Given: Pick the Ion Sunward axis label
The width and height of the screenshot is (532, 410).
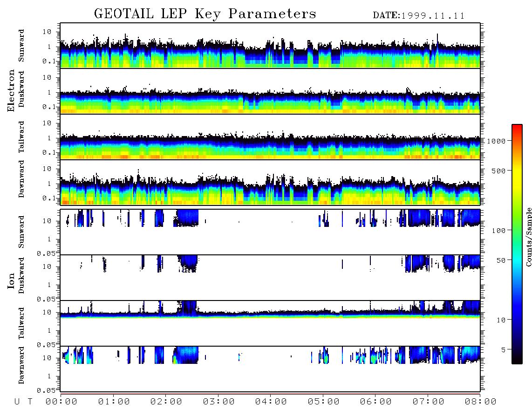Looking at the screenshot, I should click(21, 232).
